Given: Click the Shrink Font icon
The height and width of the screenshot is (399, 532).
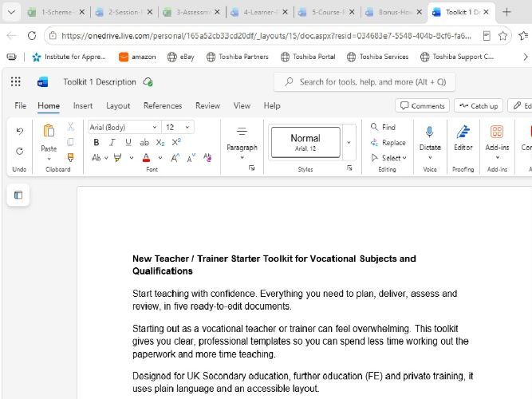Looking at the screenshot, I should click(191, 157).
